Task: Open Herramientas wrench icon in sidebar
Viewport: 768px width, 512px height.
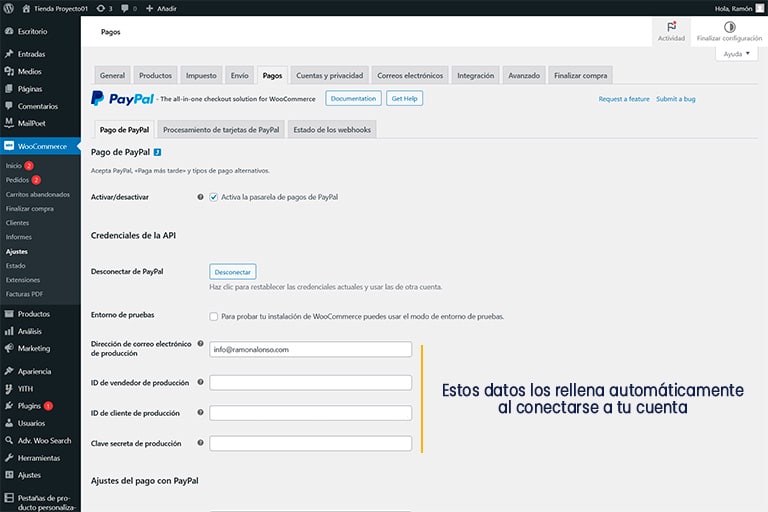Action: (x=9, y=458)
